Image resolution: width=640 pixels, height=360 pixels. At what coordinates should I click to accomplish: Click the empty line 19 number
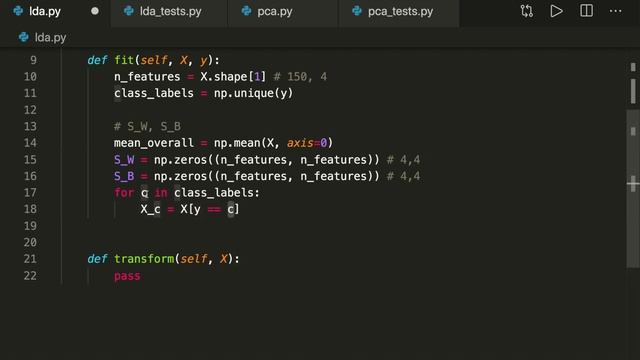(x=30, y=226)
